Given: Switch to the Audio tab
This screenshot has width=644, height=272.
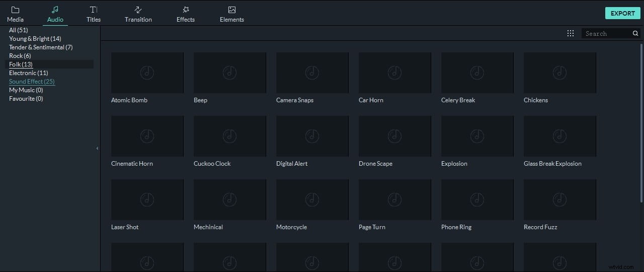Looking at the screenshot, I should click(55, 14).
